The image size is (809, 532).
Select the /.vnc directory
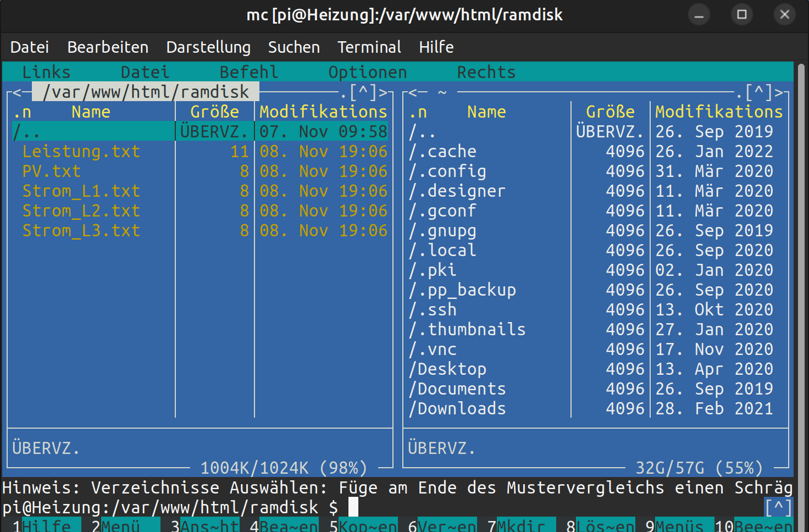tap(596, 349)
